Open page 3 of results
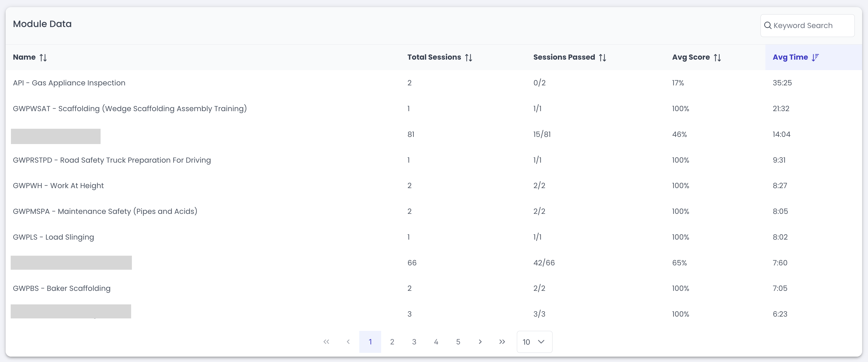Image resolution: width=868 pixels, height=362 pixels. tap(414, 342)
